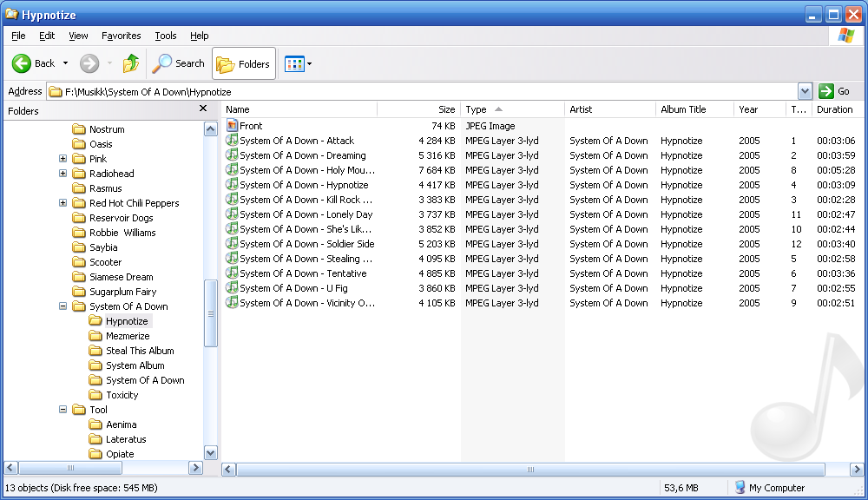The width and height of the screenshot is (868, 500).
Task: Sort by Artist column header
Action: tap(610, 109)
